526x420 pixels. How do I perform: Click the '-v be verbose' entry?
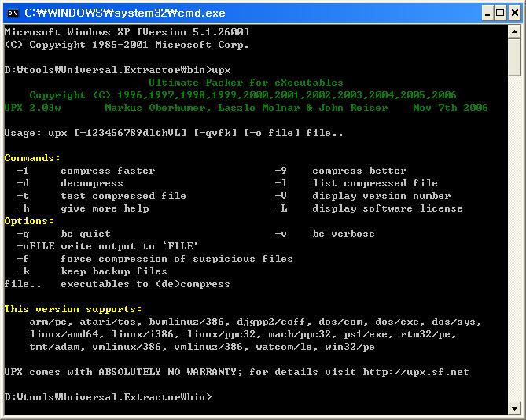(x=325, y=234)
